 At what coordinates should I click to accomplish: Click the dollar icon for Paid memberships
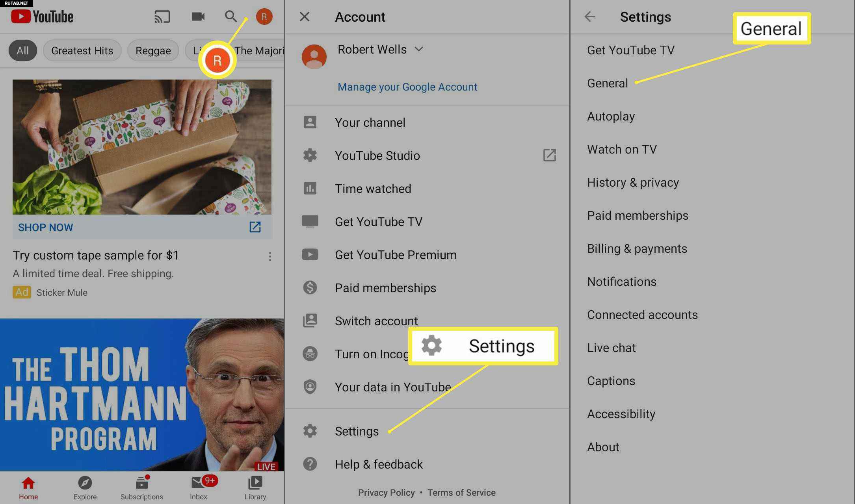(x=310, y=287)
